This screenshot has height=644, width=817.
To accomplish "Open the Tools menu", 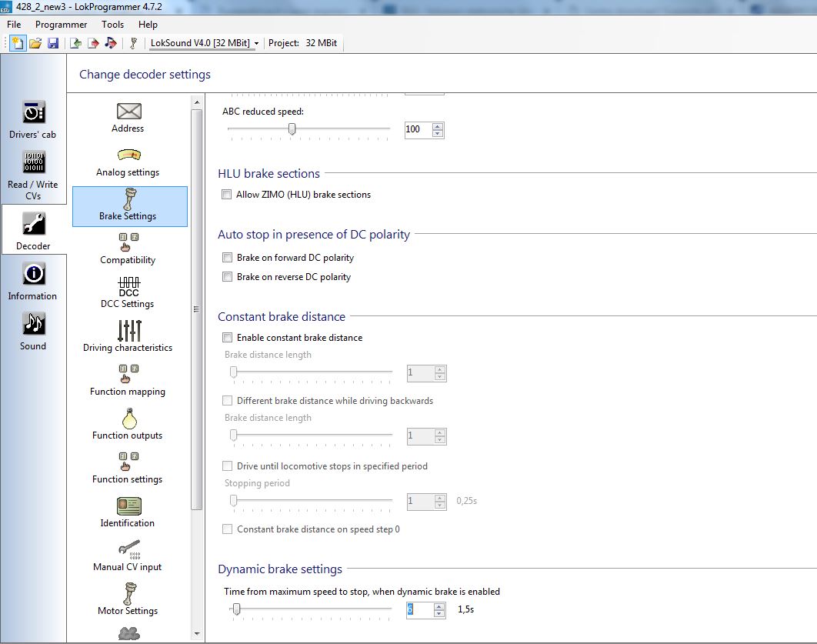I will point(112,25).
